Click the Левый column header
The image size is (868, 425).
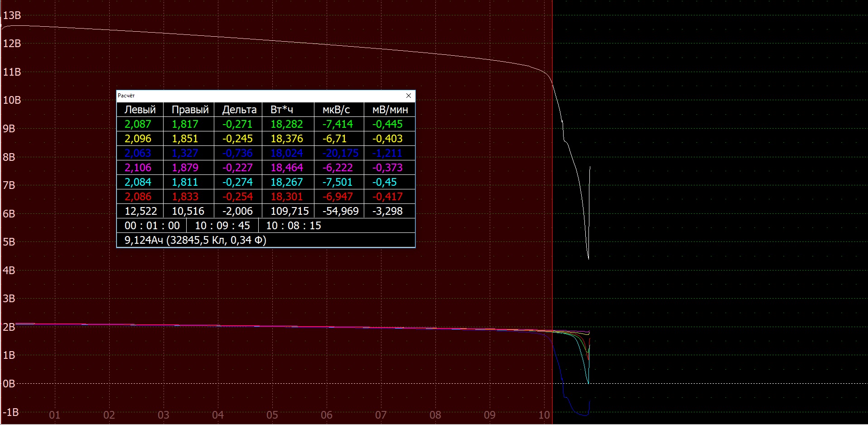coord(140,110)
